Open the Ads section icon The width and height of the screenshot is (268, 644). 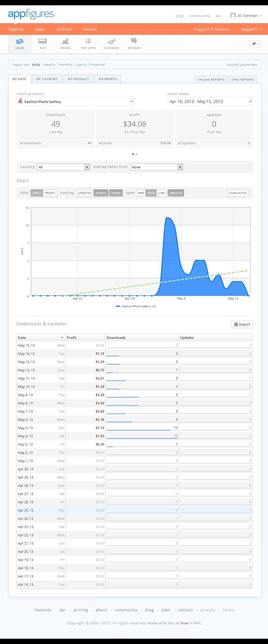[43, 43]
